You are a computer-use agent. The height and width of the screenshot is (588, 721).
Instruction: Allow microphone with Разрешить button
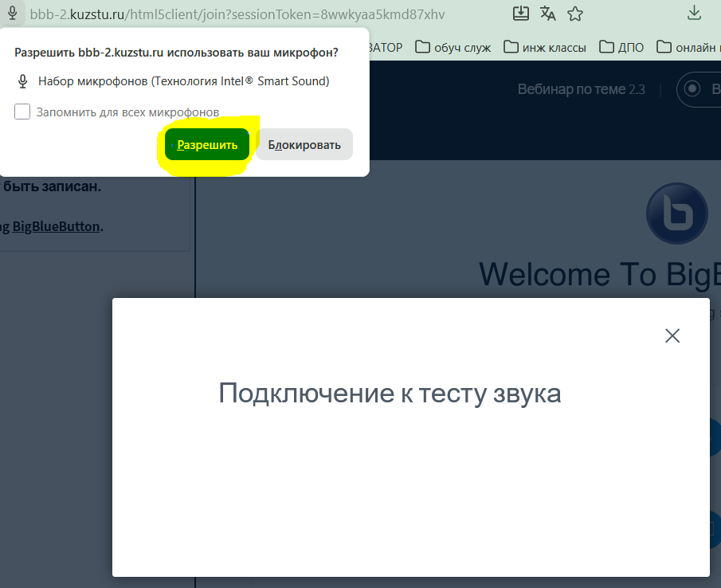pos(207,145)
